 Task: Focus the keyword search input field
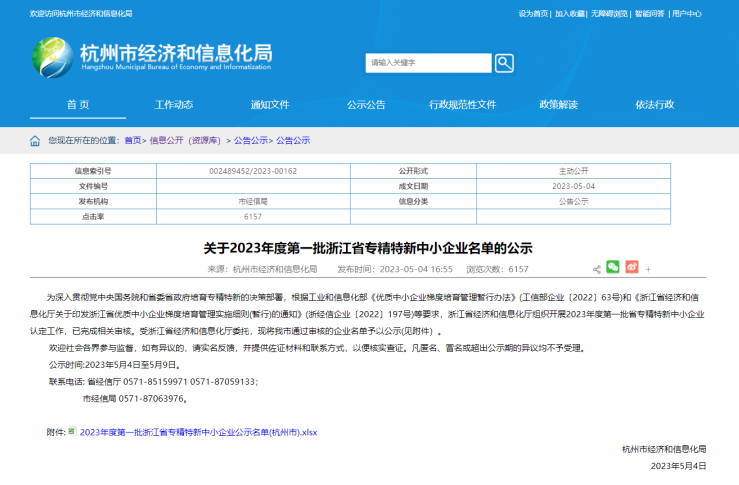(x=428, y=63)
